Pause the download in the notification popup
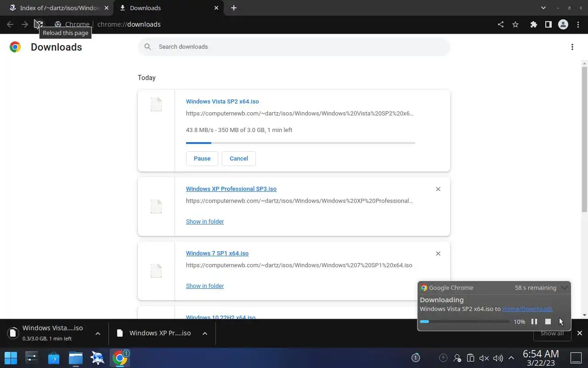This screenshot has width=588, height=368. [x=534, y=322]
